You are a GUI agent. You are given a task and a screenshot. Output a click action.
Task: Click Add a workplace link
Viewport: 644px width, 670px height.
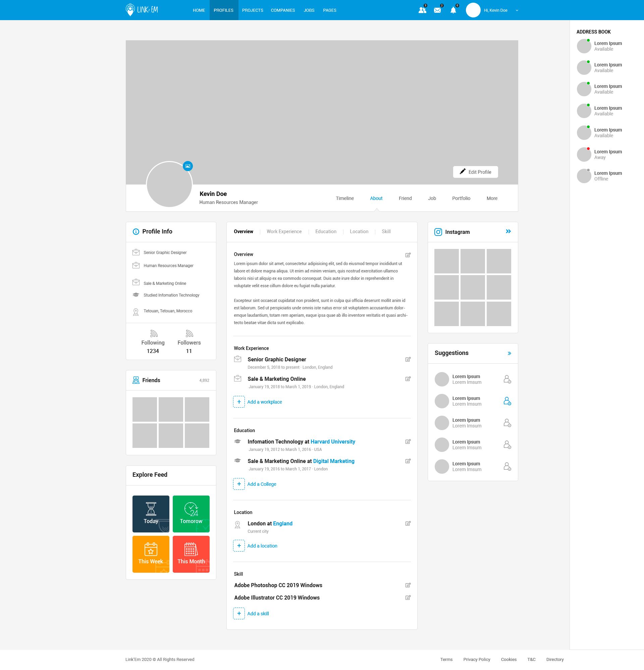(264, 402)
